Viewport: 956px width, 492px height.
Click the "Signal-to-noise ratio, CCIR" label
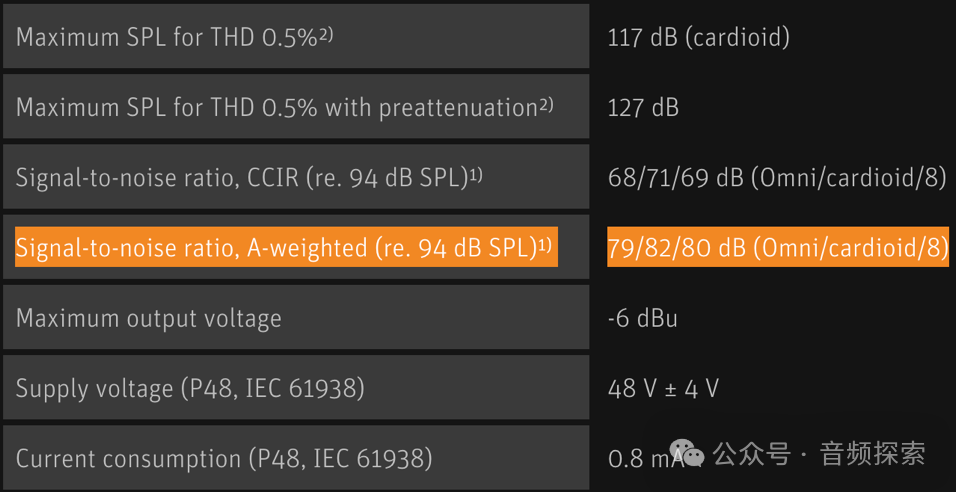241,178
